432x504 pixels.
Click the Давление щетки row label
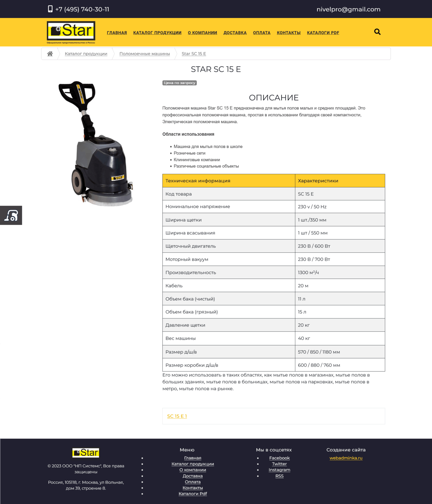185,325
